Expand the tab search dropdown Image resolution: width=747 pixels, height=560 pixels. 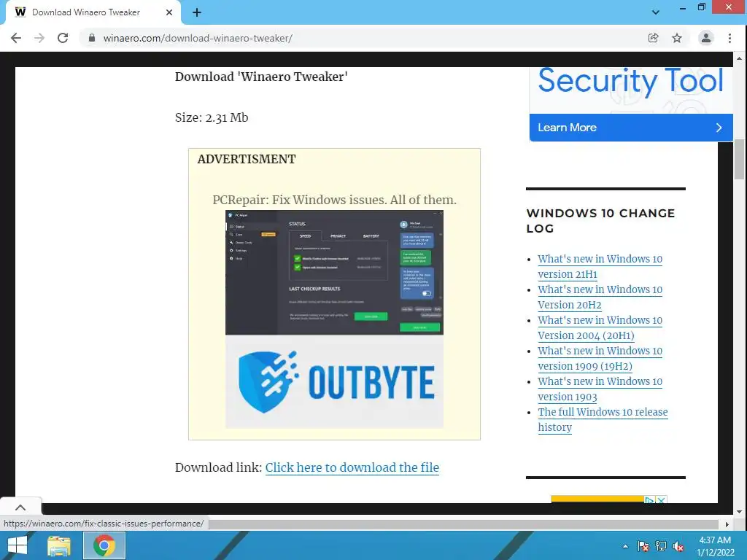656,12
